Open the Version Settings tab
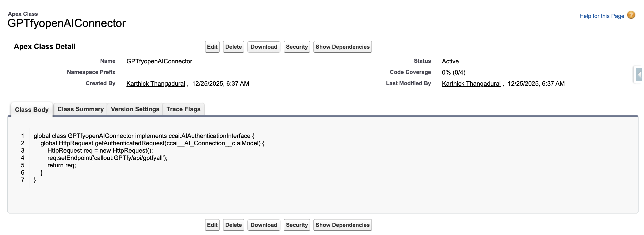 tap(135, 109)
